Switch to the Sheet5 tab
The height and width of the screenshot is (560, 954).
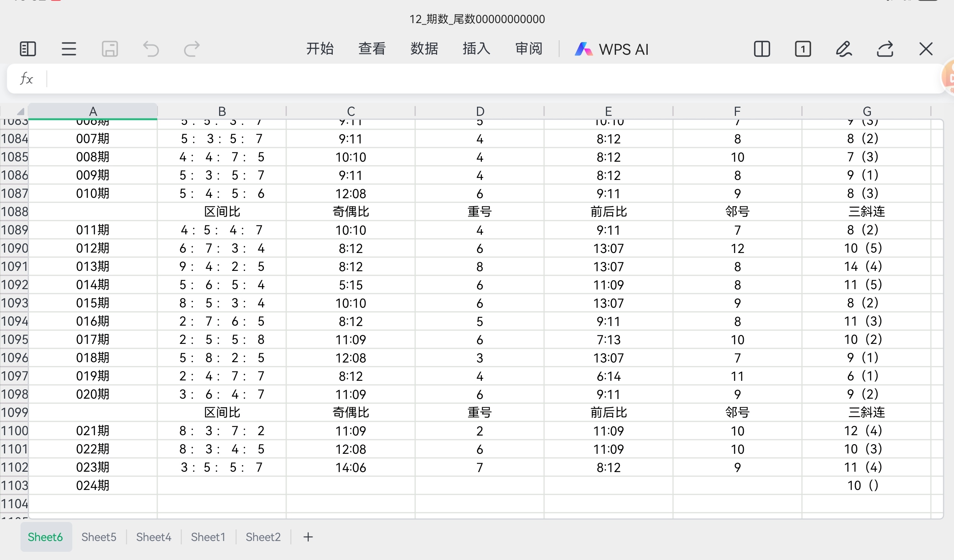[99, 537]
